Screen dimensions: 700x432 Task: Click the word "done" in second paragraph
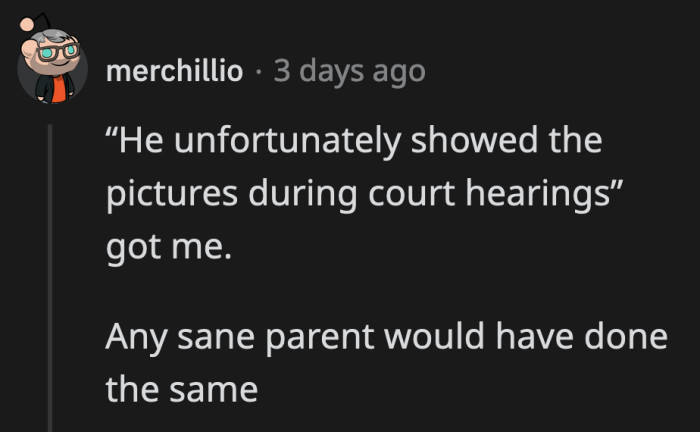[x=626, y=337]
